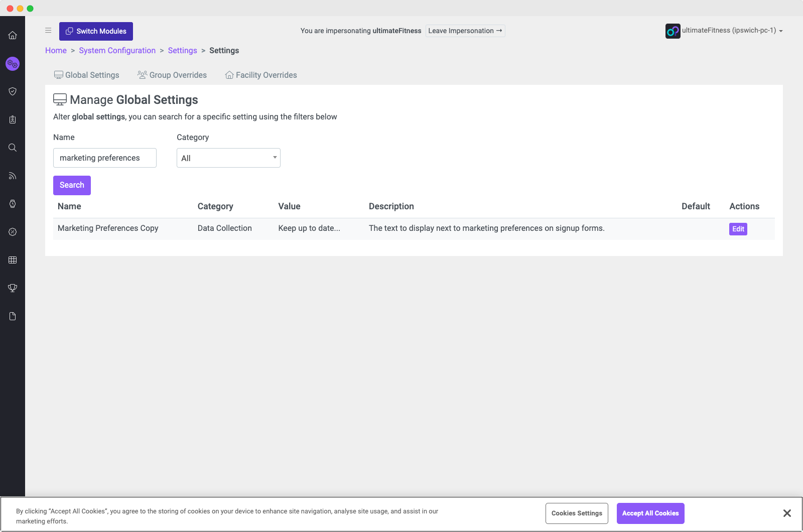This screenshot has width=803, height=532.
Task: Accept All Cookies
Action: pos(650,513)
